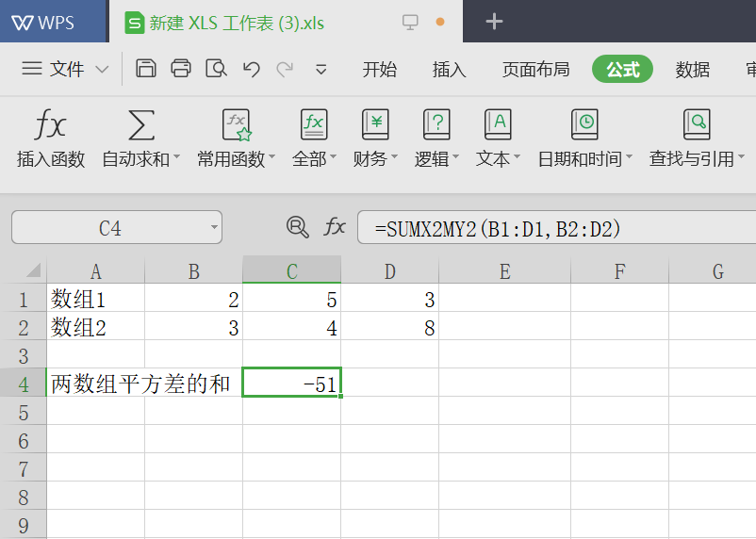Switch to the 插入 ribbon tab
The image size is (756, 539).
[x=449, y=70]
